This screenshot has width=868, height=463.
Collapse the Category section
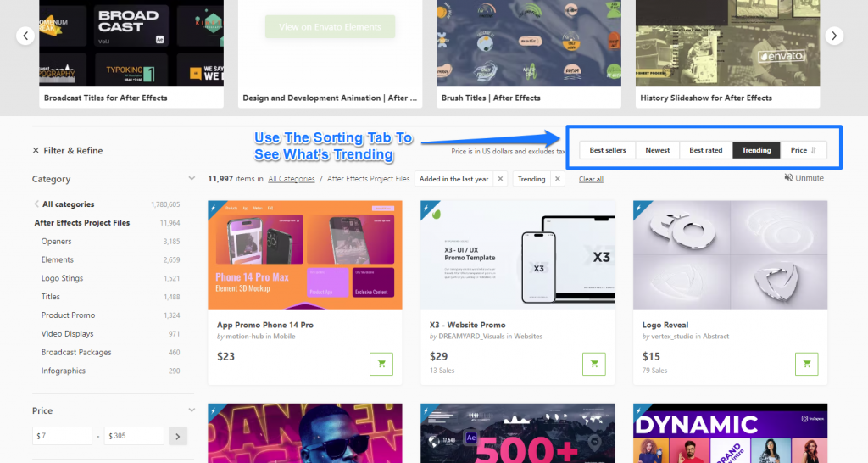[192, 178]
